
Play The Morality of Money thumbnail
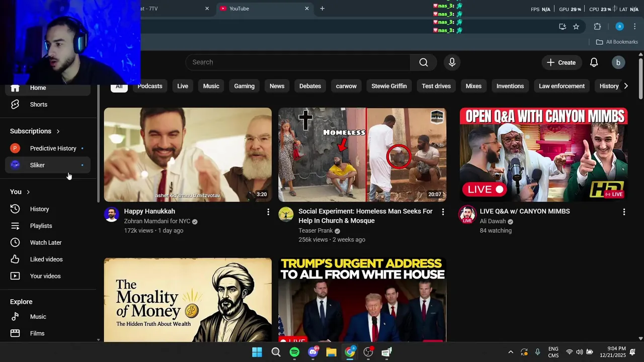click(x=188, y=300)
